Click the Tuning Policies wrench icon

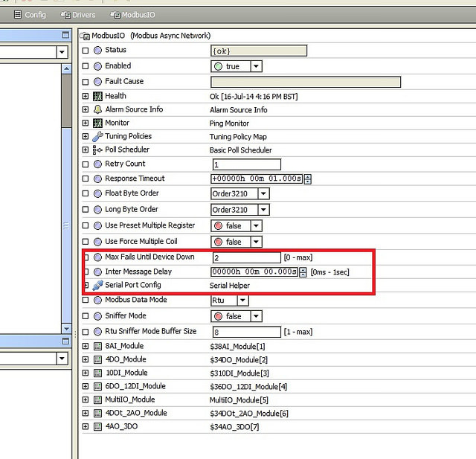(97, 137)
